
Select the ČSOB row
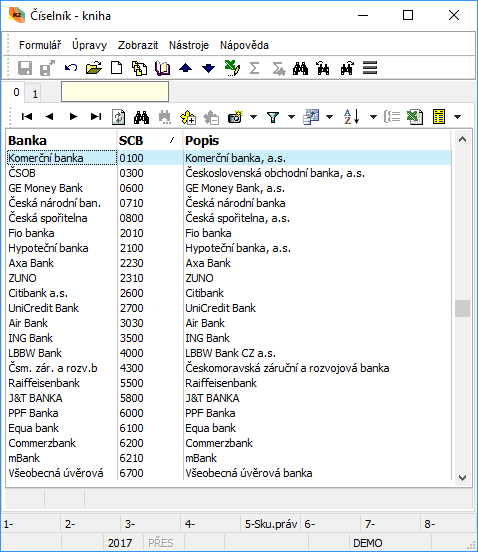coord(229,173)
